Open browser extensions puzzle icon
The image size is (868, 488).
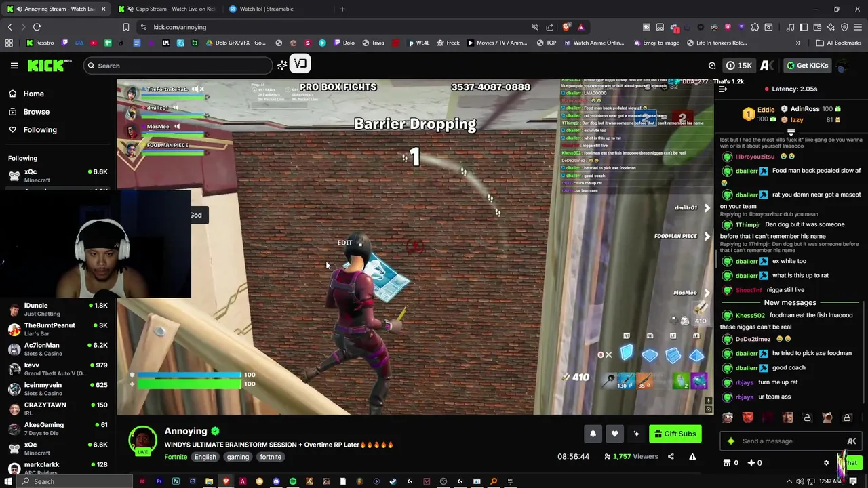[755, 27]
